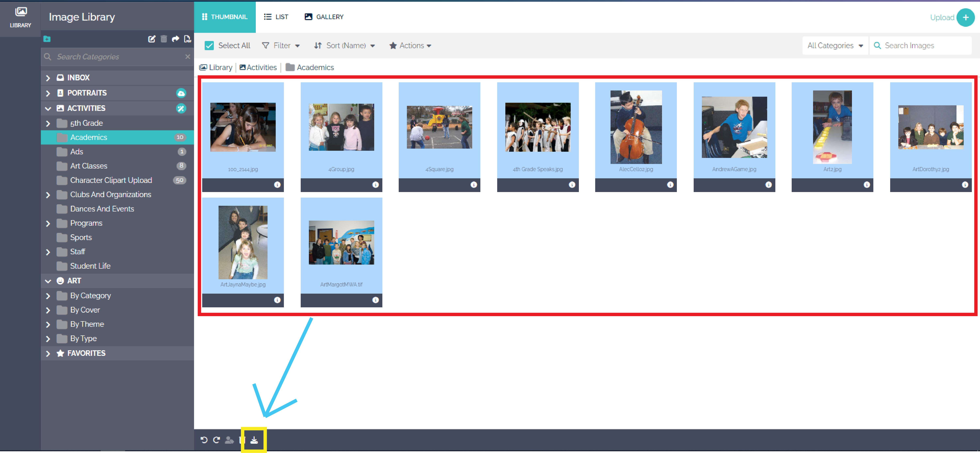The image size is (980, 453).
Task: Select the Academics category
Action: (x=117, y=137)
